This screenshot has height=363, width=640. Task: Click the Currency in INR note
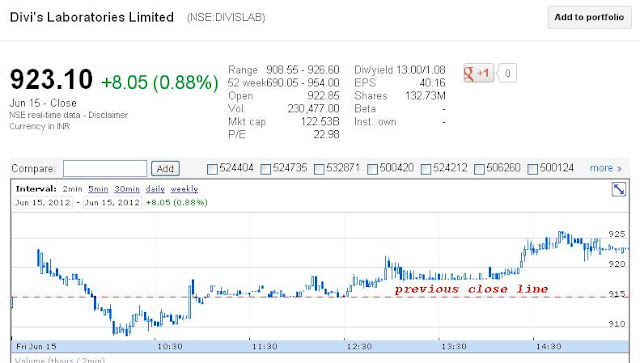click(x=40, y=127)
